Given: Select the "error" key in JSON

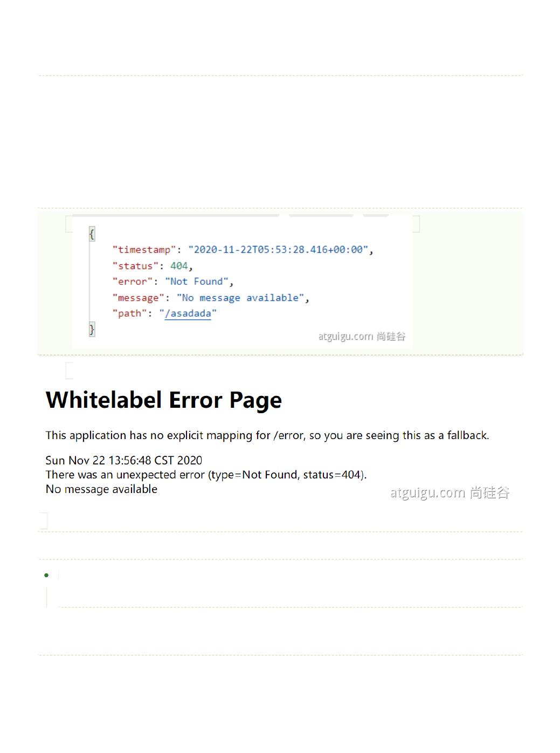Looking at the screenshot, I should (133, 282).
